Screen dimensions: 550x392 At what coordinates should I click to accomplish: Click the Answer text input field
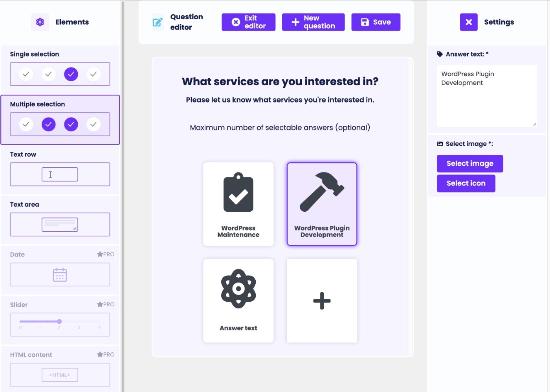[x=487, y=96]
